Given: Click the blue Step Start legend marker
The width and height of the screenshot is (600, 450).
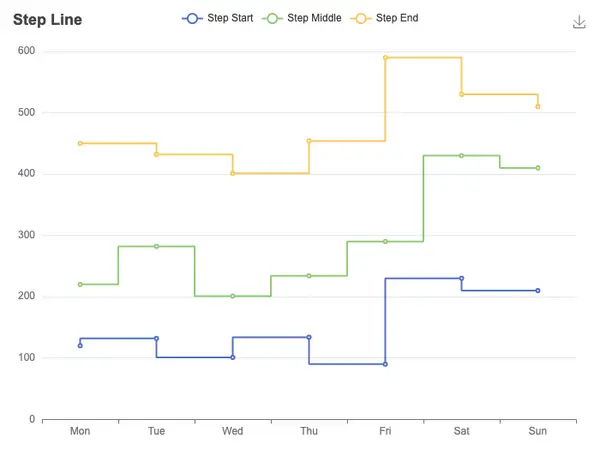Looking at the screenshot, I should pos(192,18).
